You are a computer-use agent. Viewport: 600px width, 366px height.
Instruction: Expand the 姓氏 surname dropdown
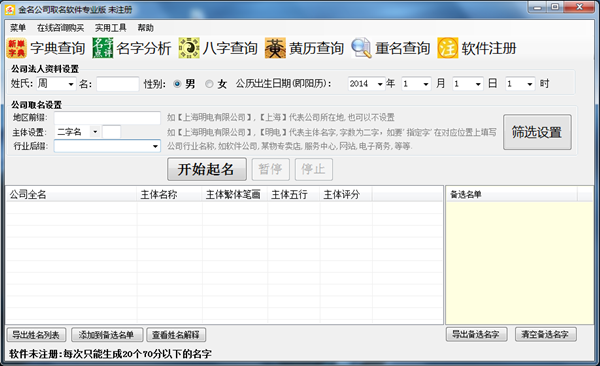click(x=71, y=84)
